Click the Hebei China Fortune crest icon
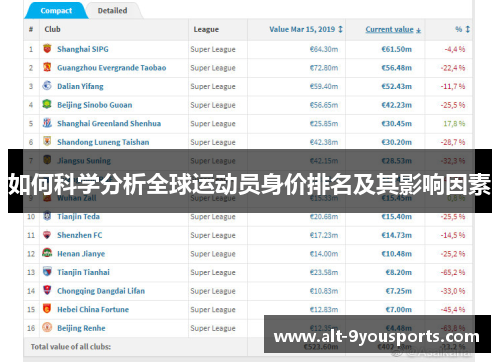 [47, 309]
